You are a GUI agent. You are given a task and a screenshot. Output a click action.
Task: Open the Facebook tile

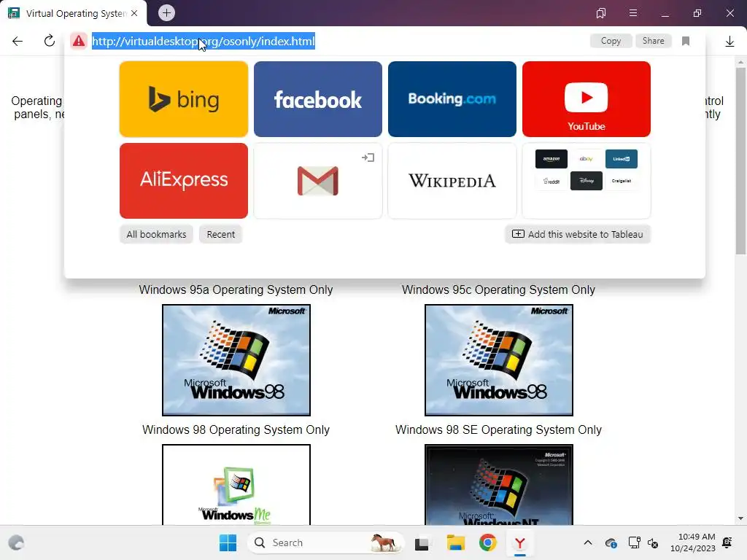[x=318, y=99]
